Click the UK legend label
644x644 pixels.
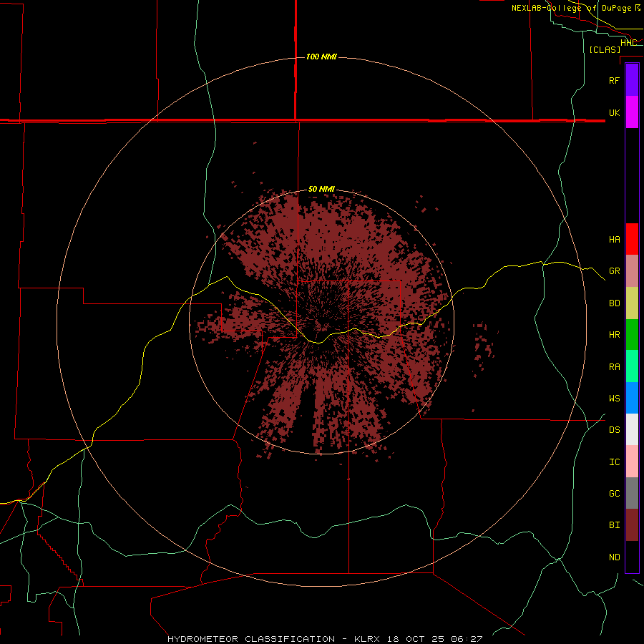click(614, 112)
